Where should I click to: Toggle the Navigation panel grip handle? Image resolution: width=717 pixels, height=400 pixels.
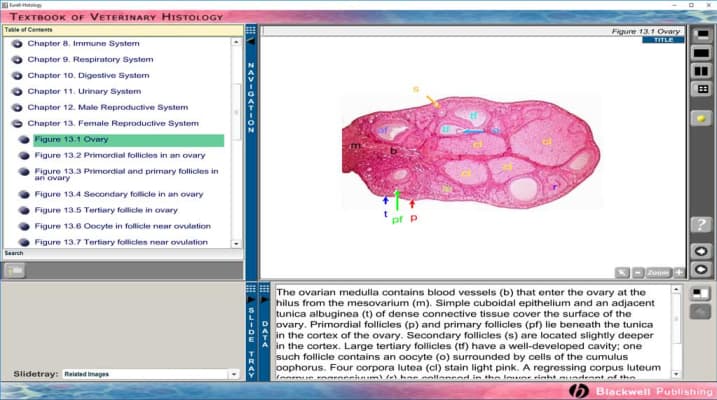coord(251,31)
